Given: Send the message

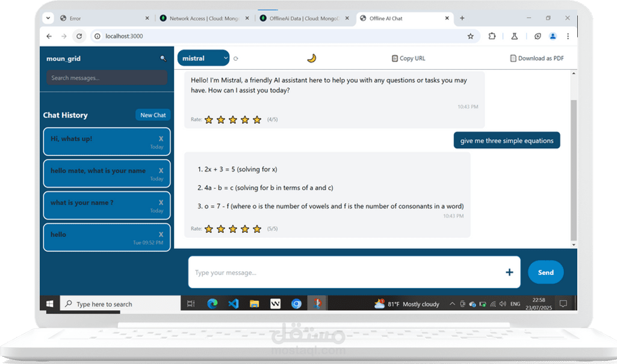Looking at the screenshot, I should click(x=546, y=273).
